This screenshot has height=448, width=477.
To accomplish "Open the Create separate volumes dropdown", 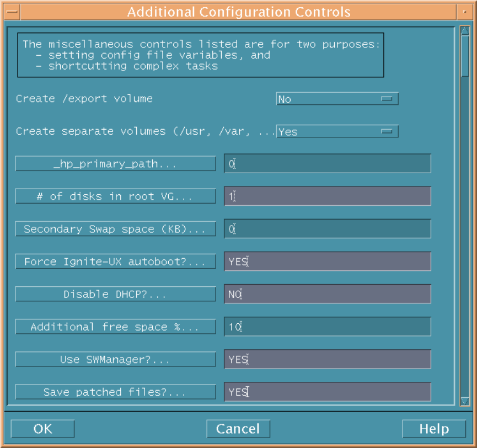I will (x=337, y=131).
